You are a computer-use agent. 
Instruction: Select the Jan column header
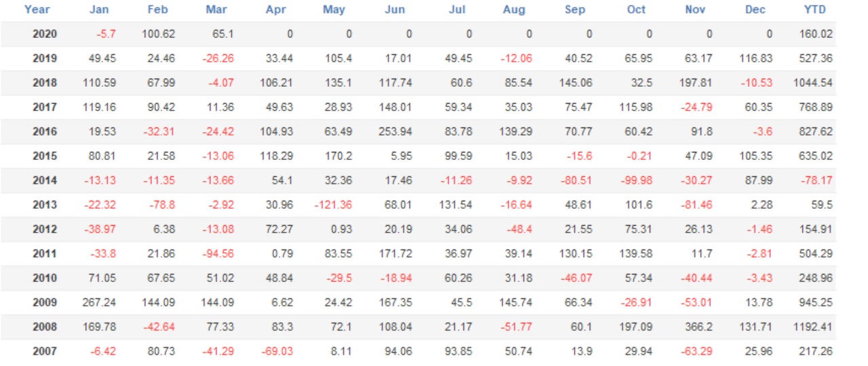click(x=99, y=9)
